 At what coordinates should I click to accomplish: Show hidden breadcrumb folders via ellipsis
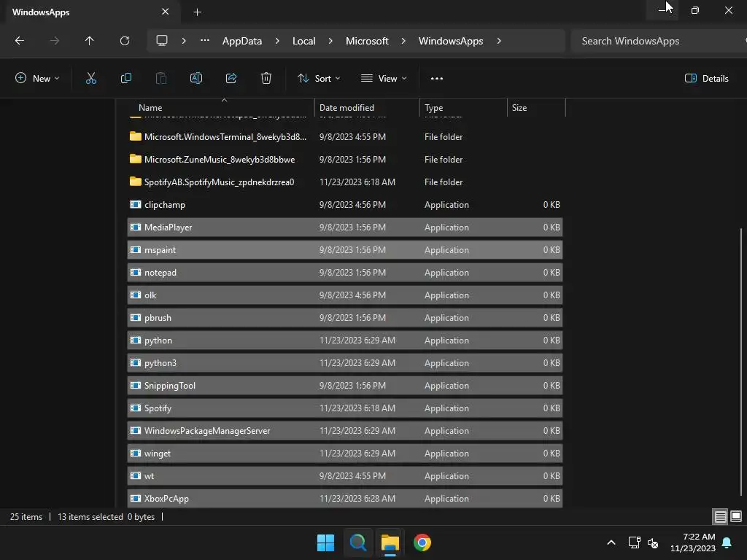[x=205, y=41]
